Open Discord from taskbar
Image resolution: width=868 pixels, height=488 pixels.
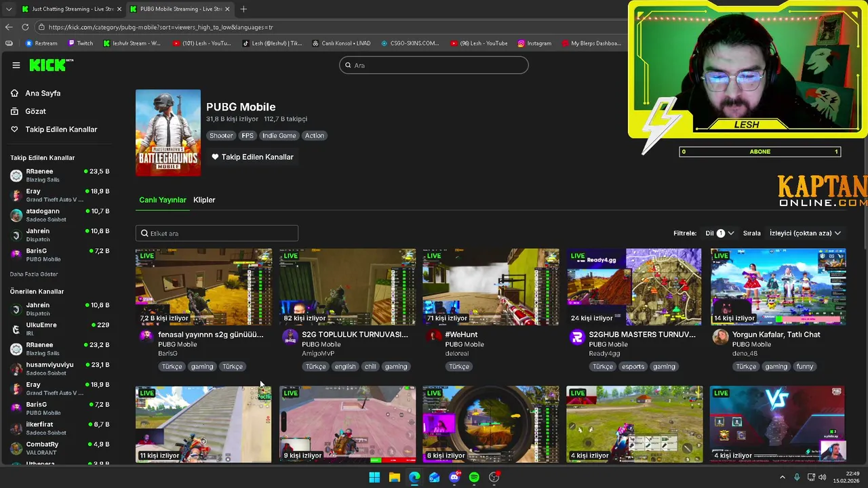click(454, 477)
